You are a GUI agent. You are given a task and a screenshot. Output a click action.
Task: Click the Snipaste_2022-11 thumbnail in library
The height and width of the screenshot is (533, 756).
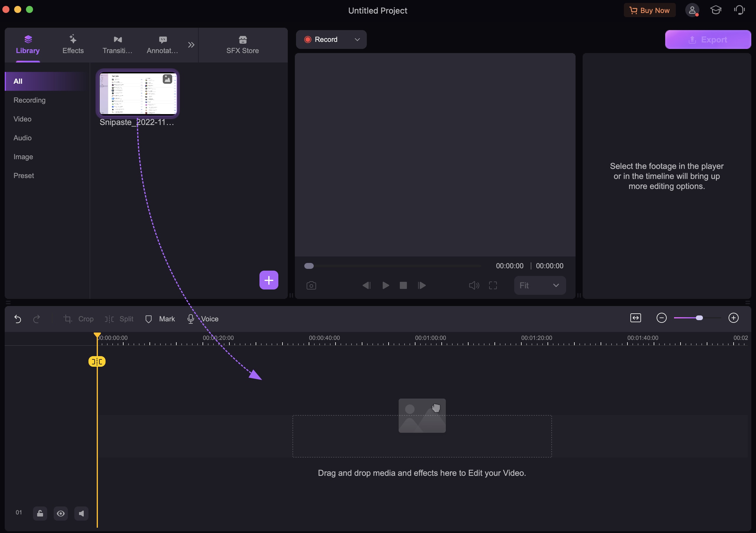click(138, 93)
